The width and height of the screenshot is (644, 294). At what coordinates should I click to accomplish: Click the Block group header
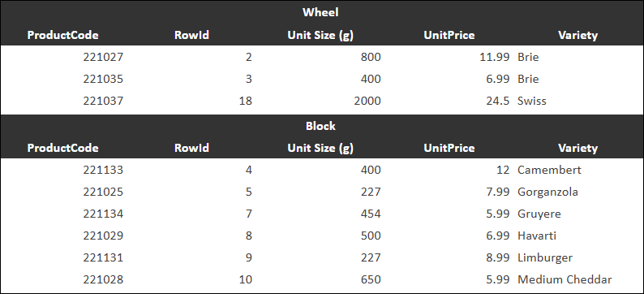point(320,126)
